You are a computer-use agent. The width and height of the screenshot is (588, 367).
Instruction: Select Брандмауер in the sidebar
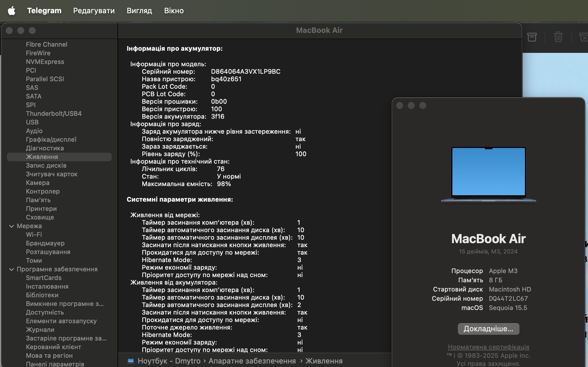tap(45, 243)
